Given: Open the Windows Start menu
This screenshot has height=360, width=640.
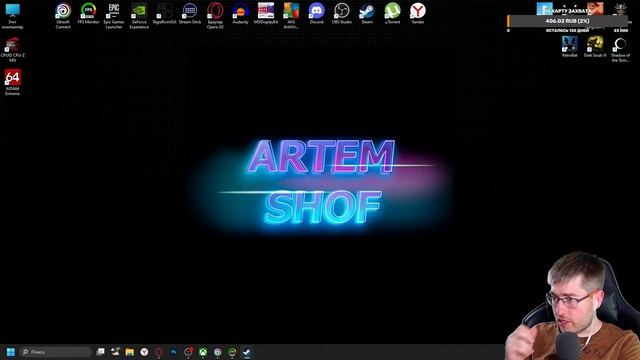Looking at the screenshot, I should (11, 352).
